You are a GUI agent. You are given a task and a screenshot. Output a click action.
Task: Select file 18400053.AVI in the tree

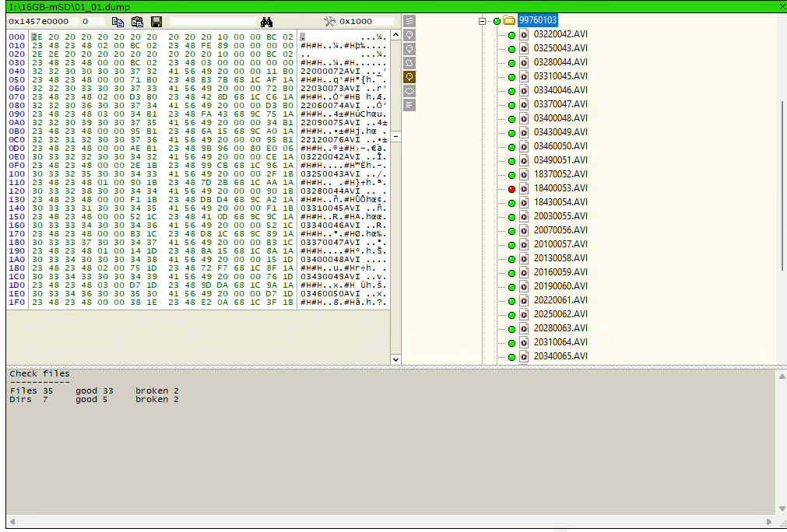click(560, 188)
